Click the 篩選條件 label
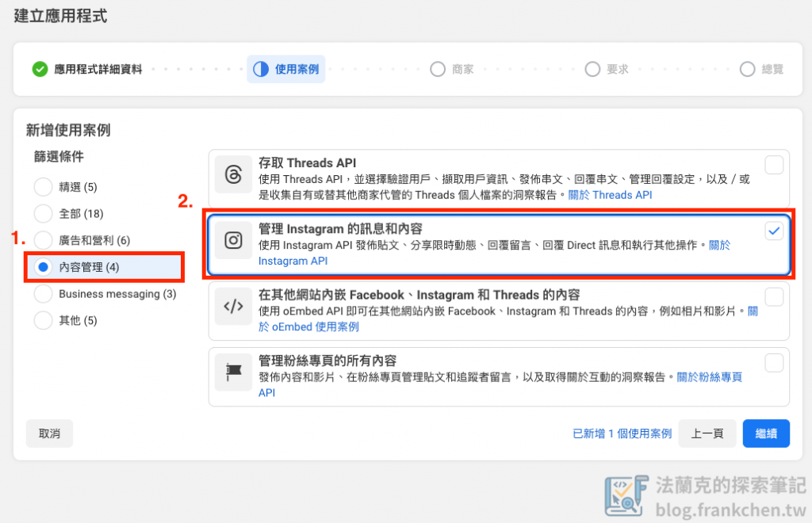Image resolution: width=812 pixels, height=523 pixels. click(59, 156)
